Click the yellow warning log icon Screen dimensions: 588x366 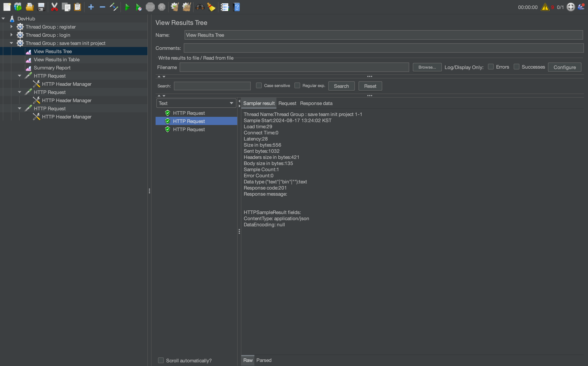(x=545, y=7)
